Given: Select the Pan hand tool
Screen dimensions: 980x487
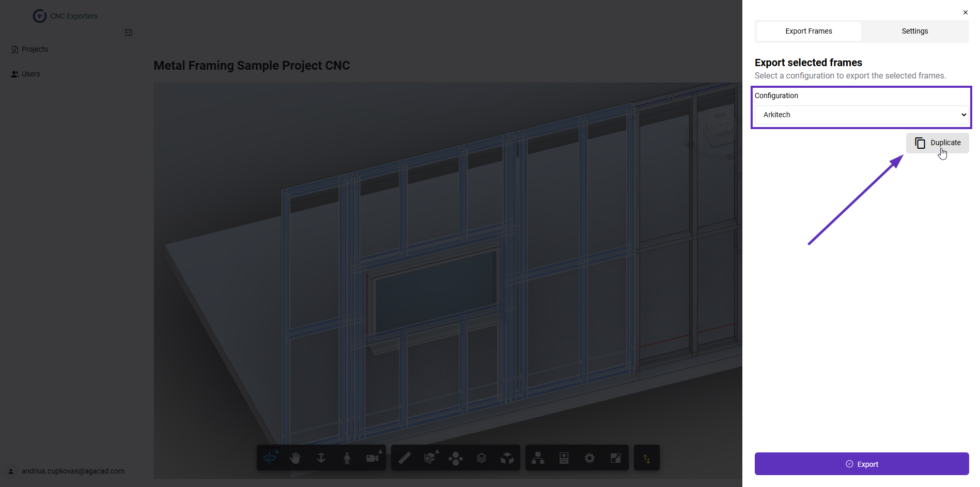Looking at the screenshot, I should pyautogui.click(x=295, y=458).
